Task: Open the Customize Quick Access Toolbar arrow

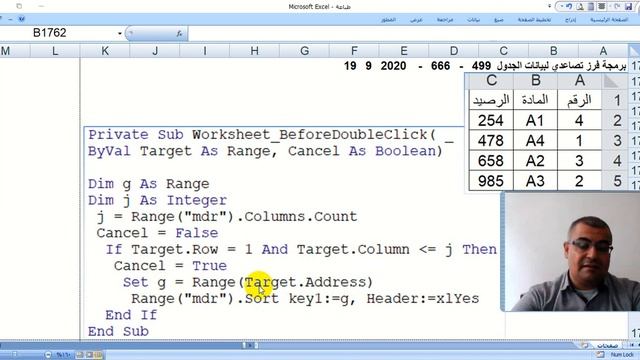Action: pos(549,7)
